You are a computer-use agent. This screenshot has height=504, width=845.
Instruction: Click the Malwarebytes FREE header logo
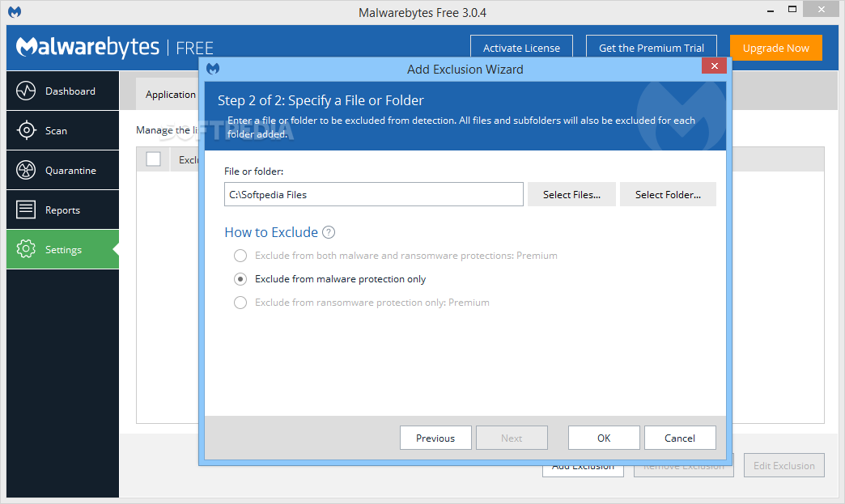(x=115, y=48)
